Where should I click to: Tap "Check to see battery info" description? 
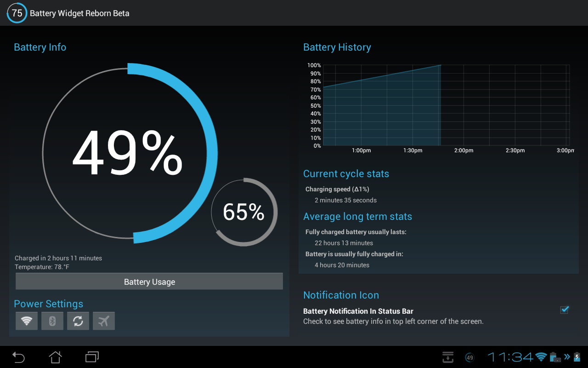click(393, 322)
